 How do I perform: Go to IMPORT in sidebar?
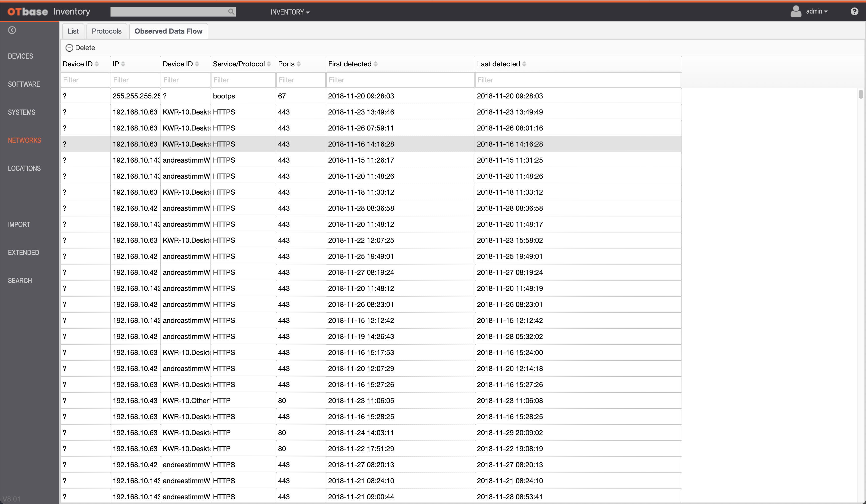pyautogui.click(x=19, y=224)
